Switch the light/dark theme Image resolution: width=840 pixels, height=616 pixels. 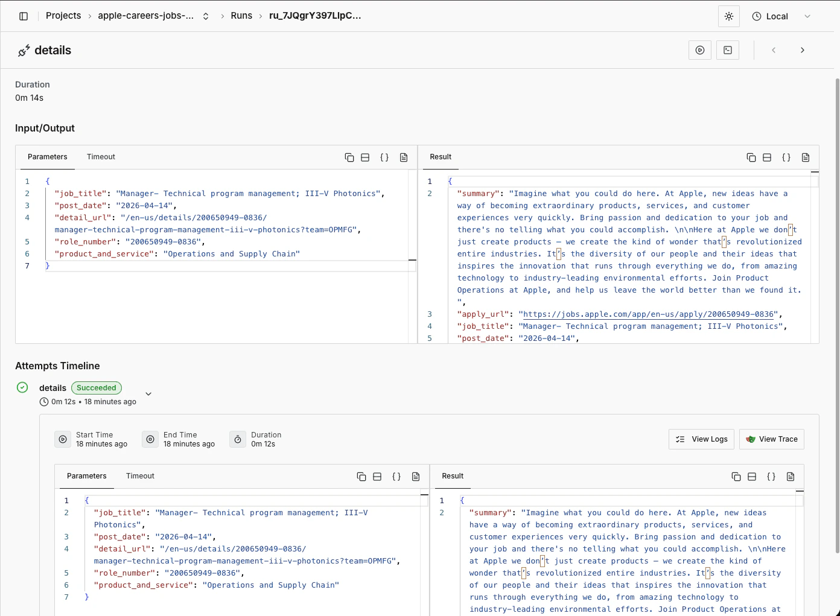729,16
